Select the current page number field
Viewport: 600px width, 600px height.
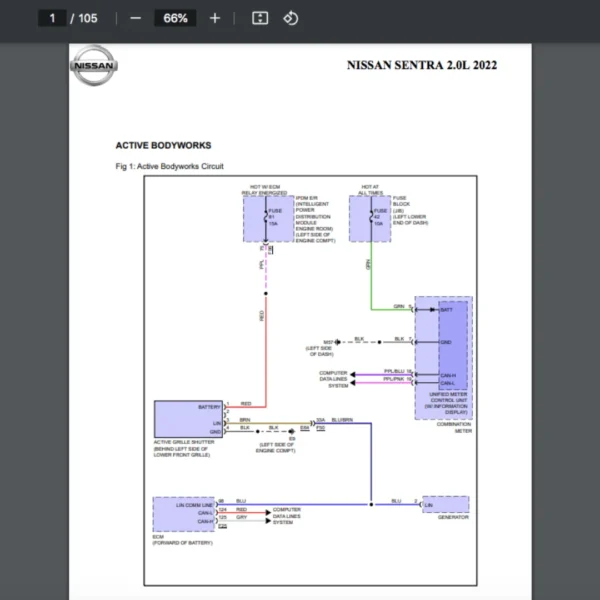point(52,18)
